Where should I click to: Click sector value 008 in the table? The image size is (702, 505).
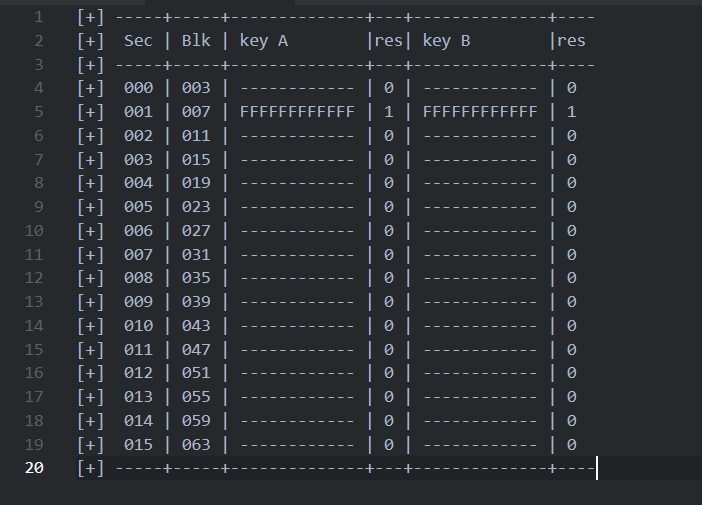pyautogui.click(x=138, y=278)
